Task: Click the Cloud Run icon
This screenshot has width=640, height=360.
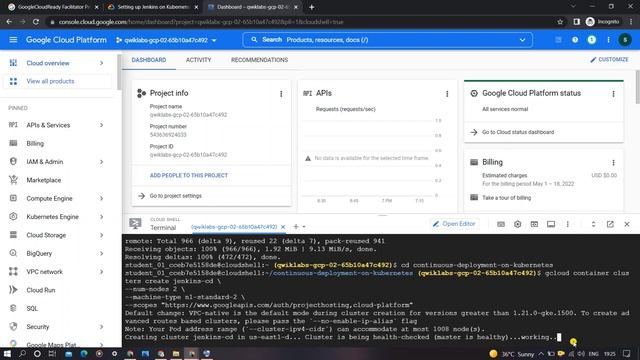Action: (13, 290)
